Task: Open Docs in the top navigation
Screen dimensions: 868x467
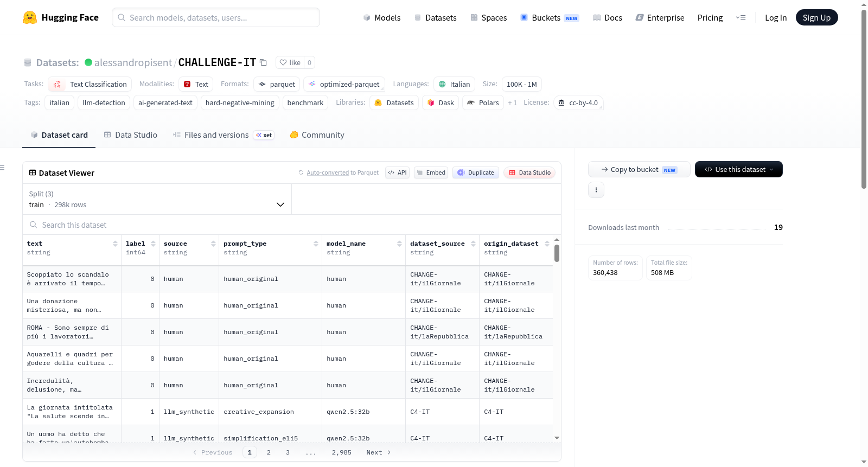Action: point(608,18)
